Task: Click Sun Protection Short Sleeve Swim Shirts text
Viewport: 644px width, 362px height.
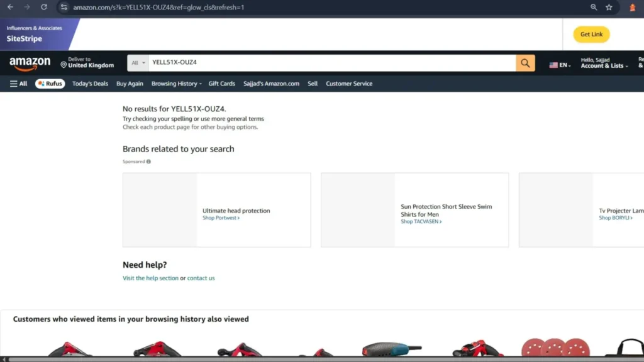Action: [x=446, y=211]
